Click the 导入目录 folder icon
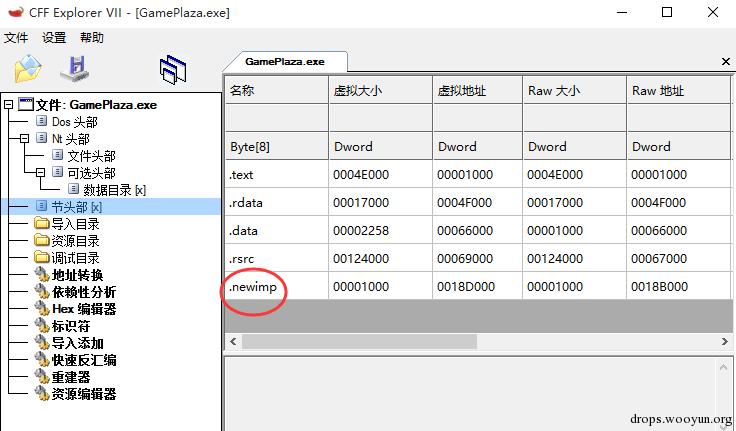The height and width of the screenshot is (431, 736). tap(42, 223)
